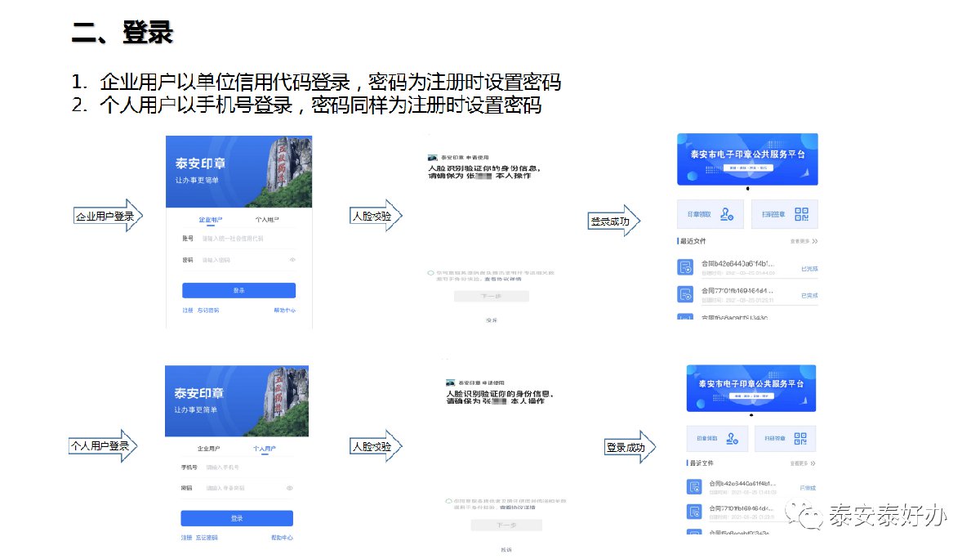Click QR code icon in bottom 扫码签章 tile

coord(800,439)
